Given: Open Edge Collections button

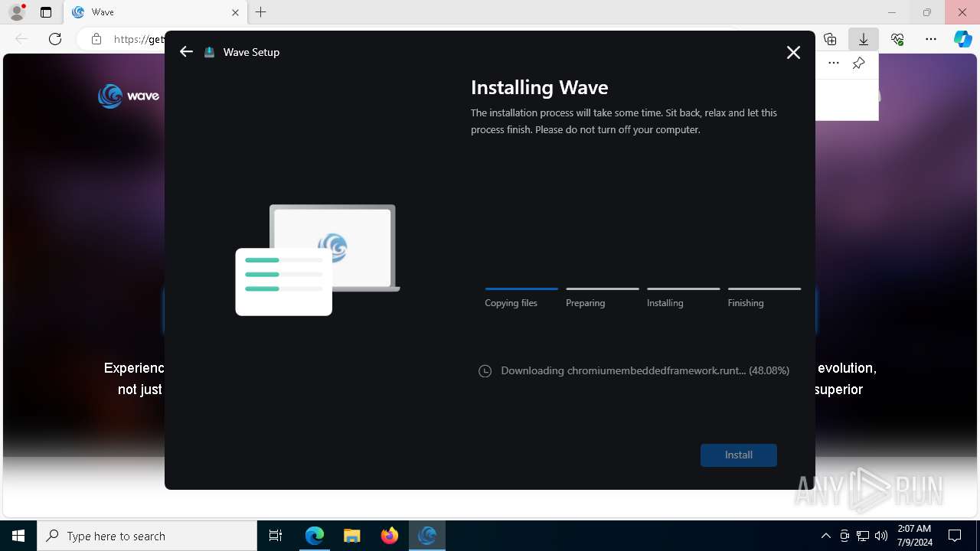Looking at the screenshot, I should [x=830, y=39].
